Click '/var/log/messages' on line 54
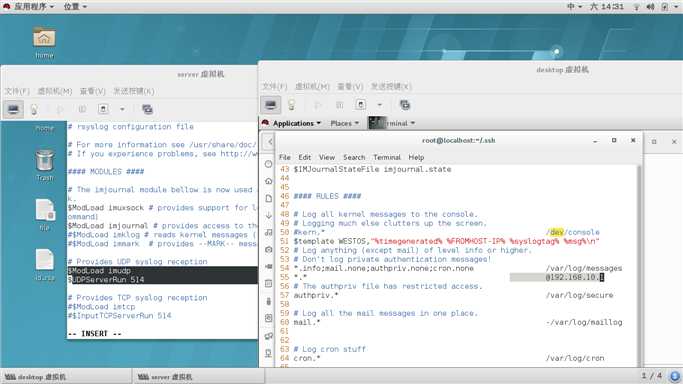The width and height of the screenshot is (683, 384). [x=584, y=268]
